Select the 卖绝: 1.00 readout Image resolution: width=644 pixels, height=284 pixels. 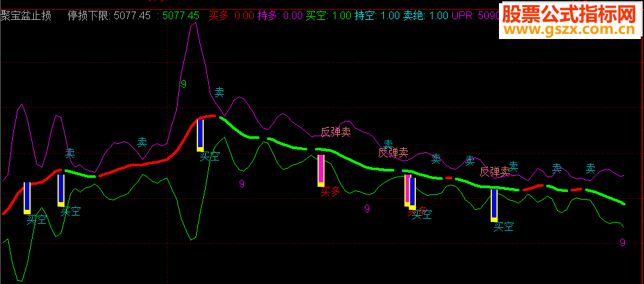[x=425, y=16]
